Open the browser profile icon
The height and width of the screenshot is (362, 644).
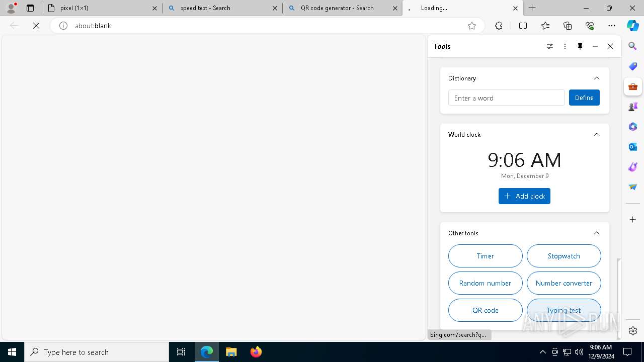[11, 8]
